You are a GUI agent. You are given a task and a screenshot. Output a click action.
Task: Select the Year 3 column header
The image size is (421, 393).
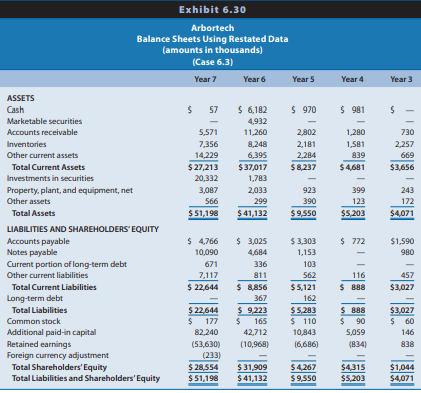pyautogui.click(x=401, y=79)
